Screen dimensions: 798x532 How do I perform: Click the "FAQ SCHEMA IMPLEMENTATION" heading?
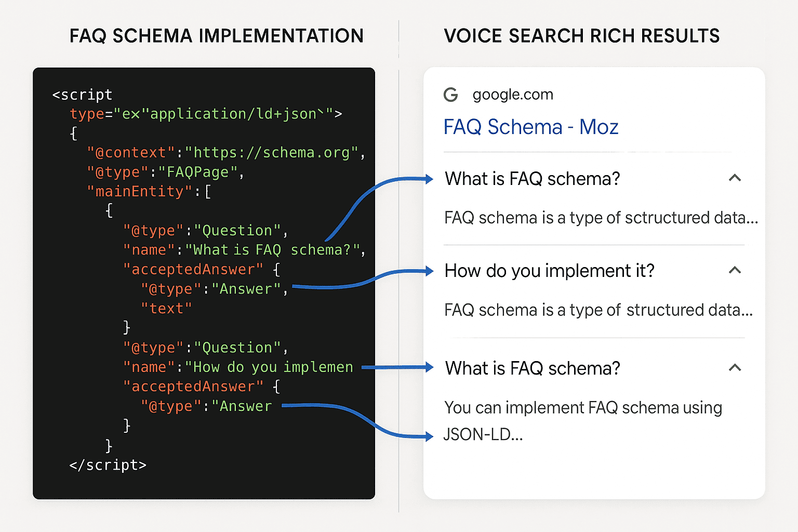217,36
